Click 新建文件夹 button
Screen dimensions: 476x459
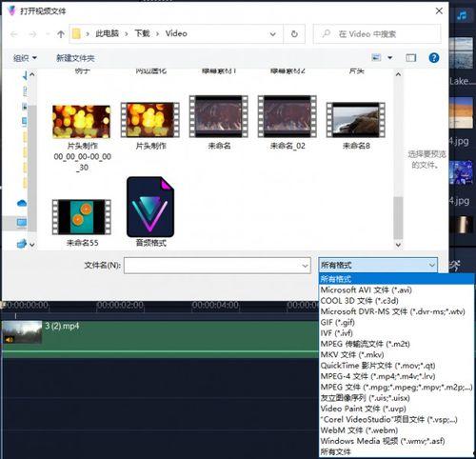click(75, 58)
